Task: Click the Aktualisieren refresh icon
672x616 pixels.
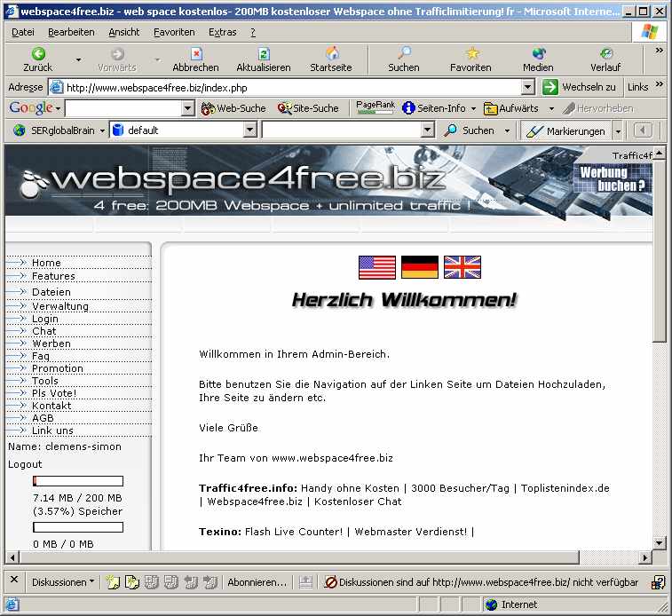Action: pos(263,54)
